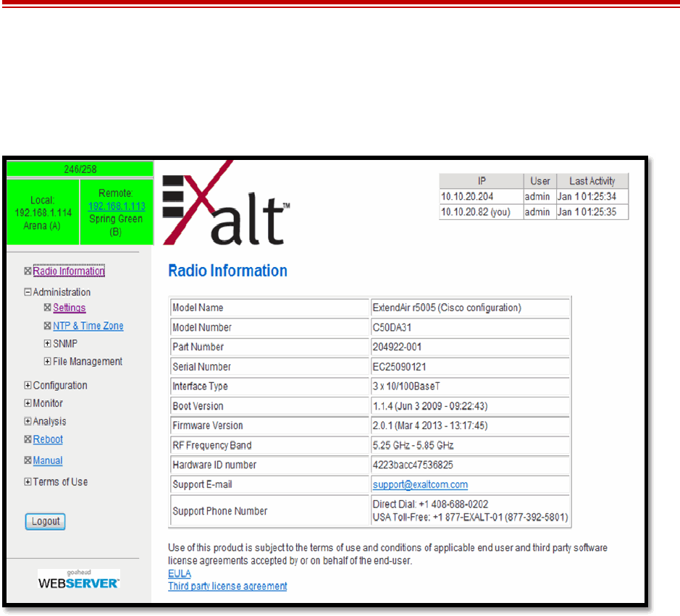This screenshot has width=680, height=616.
Task: Expand the Configuration section
Action: point(28,385)
